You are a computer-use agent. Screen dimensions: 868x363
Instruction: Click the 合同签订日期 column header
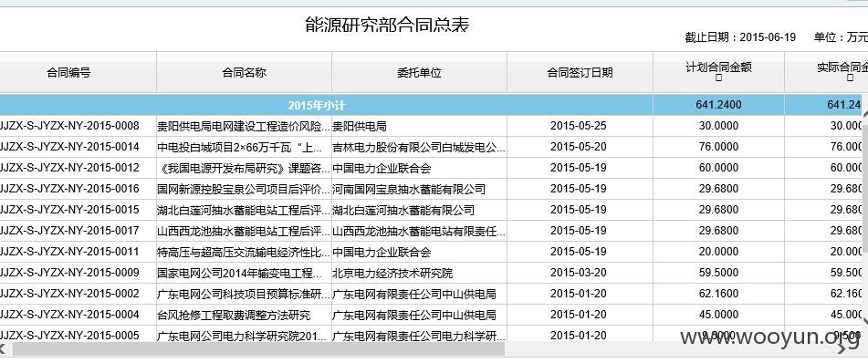point(580,72)
